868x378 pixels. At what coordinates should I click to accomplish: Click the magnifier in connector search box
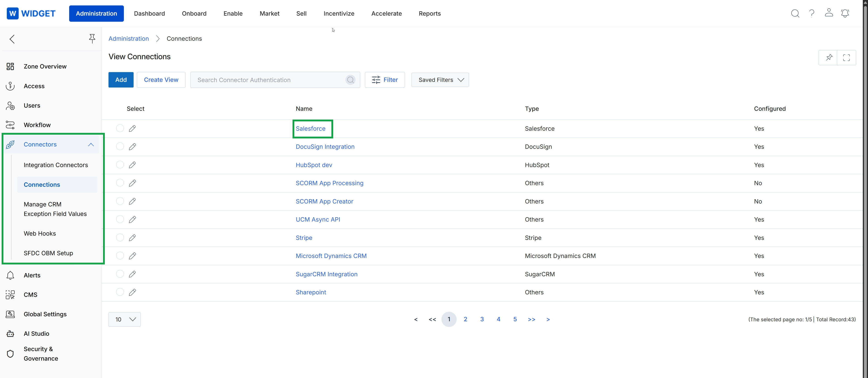coord(350,80)
